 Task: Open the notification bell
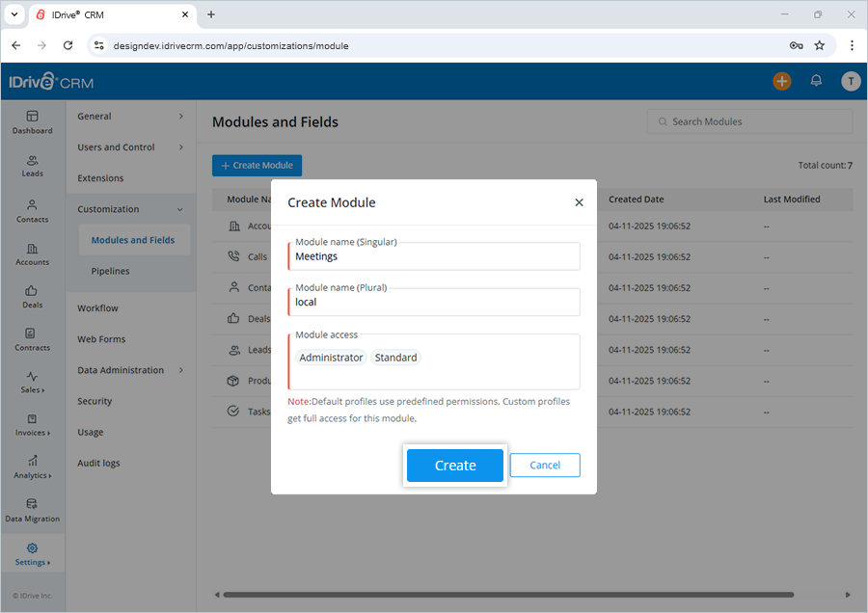pos(816,81)
